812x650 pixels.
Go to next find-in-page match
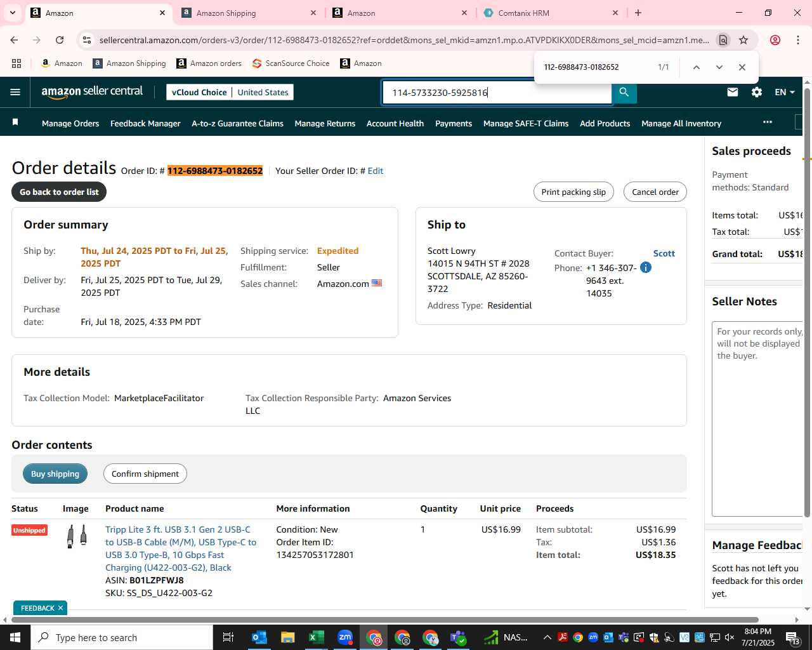[x=719, y=67]
